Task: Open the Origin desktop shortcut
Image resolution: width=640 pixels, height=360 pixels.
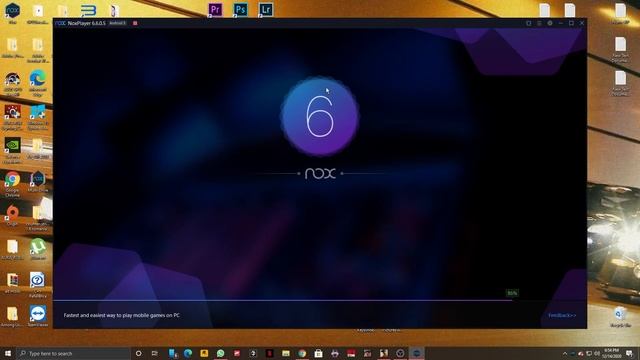Action: [x=12, y=216]
